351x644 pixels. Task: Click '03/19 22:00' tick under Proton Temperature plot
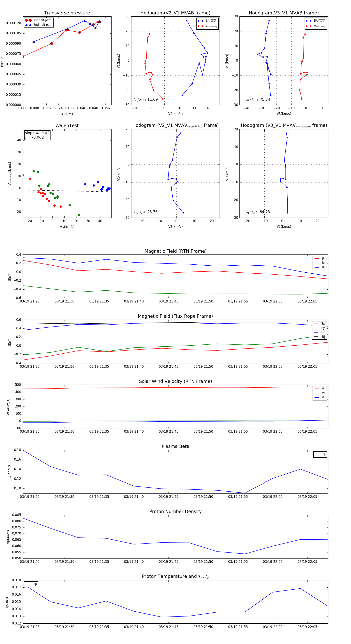pyautogui.click(x=273, y=627)
